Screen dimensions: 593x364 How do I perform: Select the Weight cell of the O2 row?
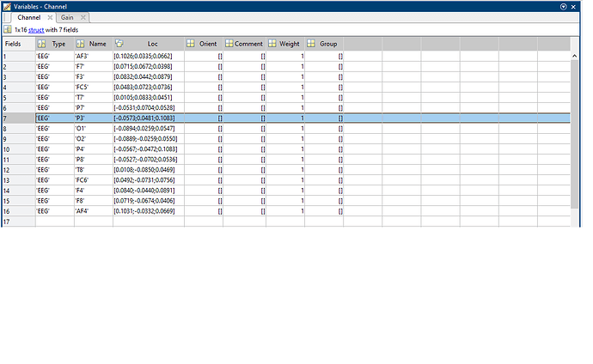click(285, 139)
